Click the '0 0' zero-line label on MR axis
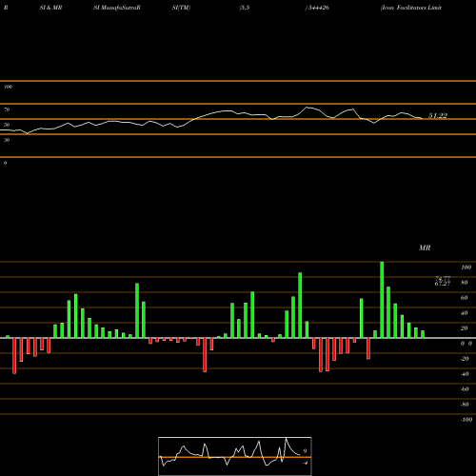Screen dimensions: 476x476 pyautogui.click(x=466, y=344)
